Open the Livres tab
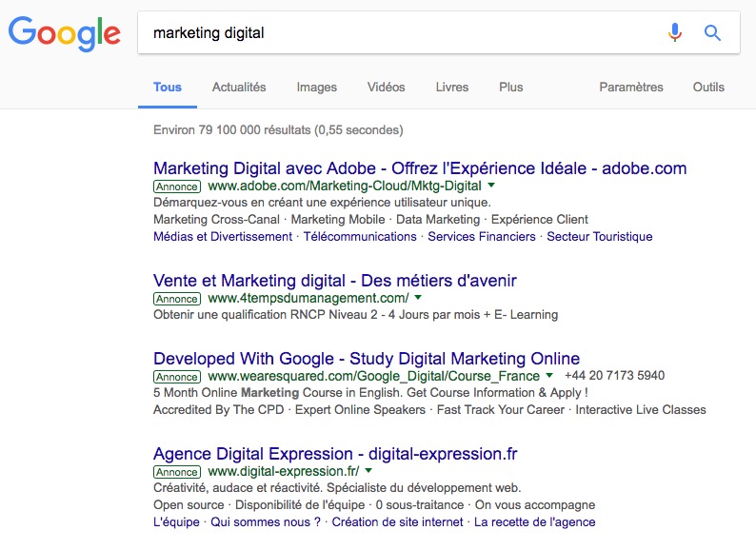This screenshot has width=756, height=550. pyautogui.click(x=452, y=88)
